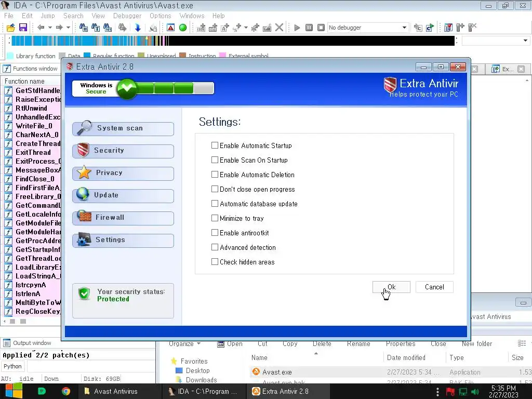Tick Enable Automatic Deletion
Viewport: 532px width, 399px height.
pyautogui.click(x=215, y=175)
